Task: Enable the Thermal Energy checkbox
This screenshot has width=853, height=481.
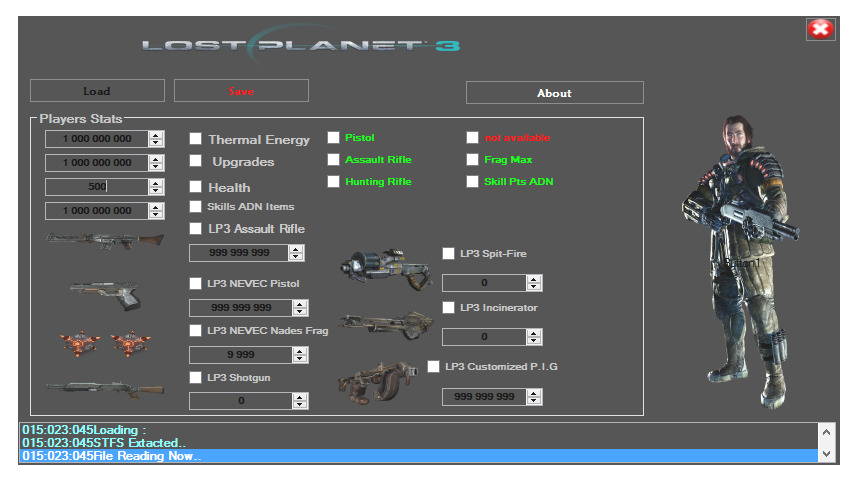Action: tap(196, 140)
